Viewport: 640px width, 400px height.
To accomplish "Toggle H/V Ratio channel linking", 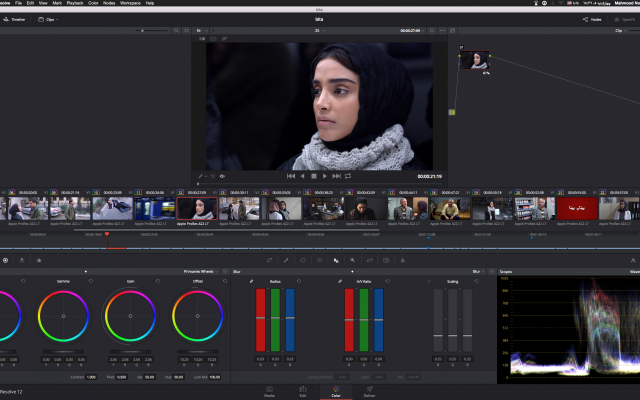I will click(x=340, y=281).
